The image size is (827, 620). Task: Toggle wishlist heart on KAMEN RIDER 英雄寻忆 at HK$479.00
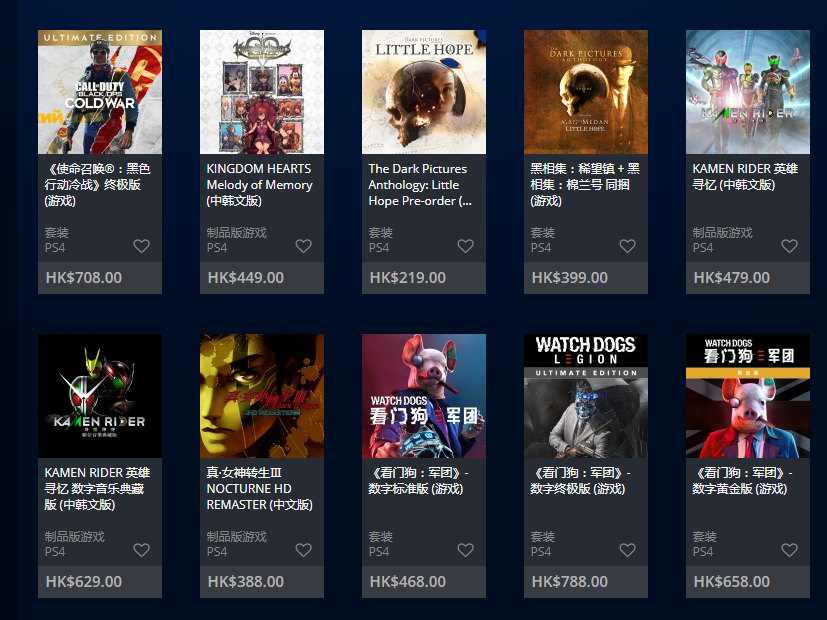(x=789, y=246)
